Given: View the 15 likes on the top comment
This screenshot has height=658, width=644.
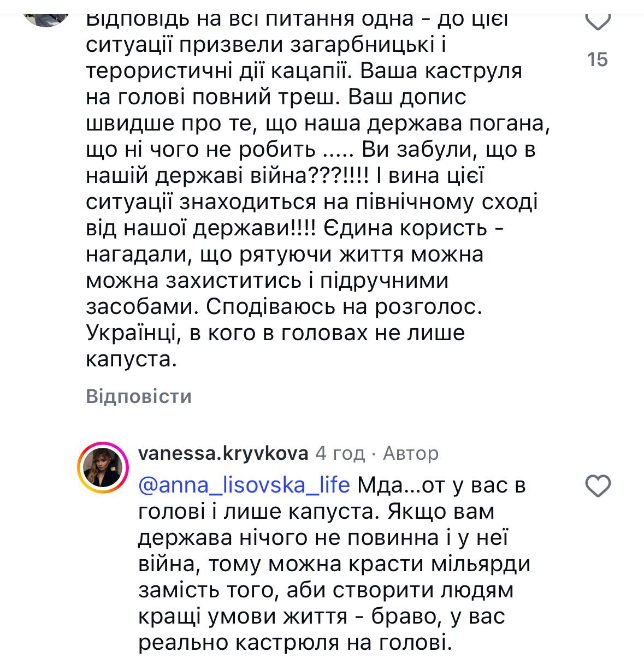Looking at the screenshot, I should (x=598, y=59).
